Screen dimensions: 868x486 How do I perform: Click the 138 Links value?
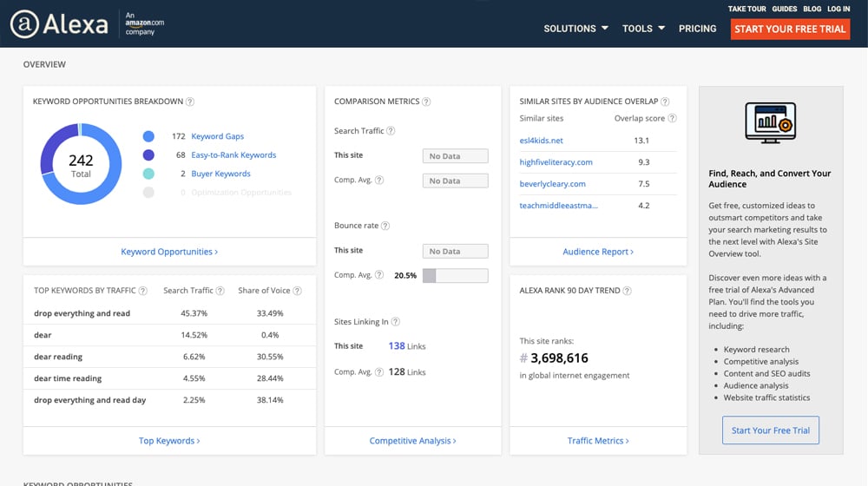pos(407,346)
